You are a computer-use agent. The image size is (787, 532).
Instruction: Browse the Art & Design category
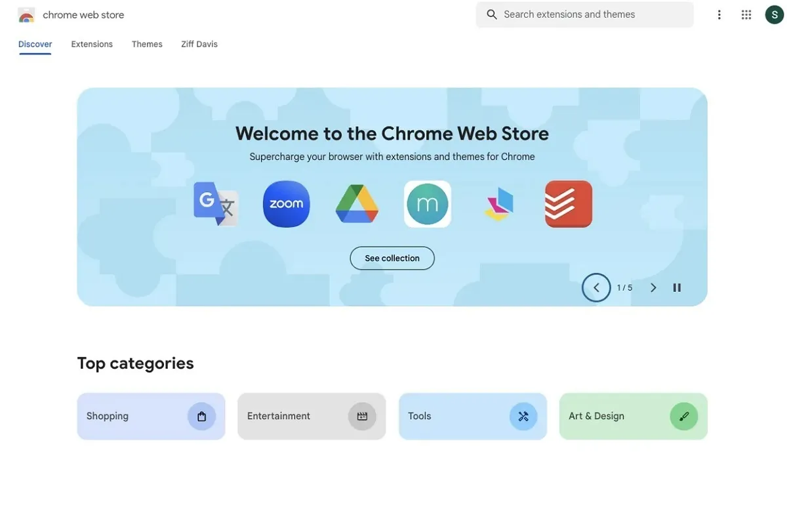[x=634, y=416]
